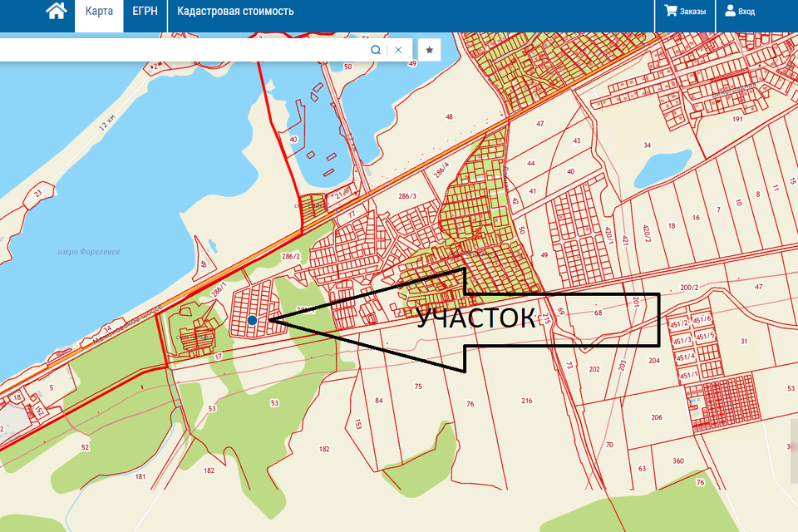Open the Кадастровая стоимость tab
The height and width of the screenshot is (532, 798).
tap(235, 12)
